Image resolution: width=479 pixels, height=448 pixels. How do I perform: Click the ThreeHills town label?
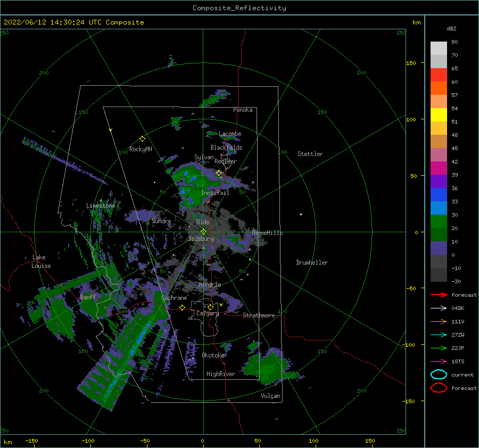pos(267,233)
